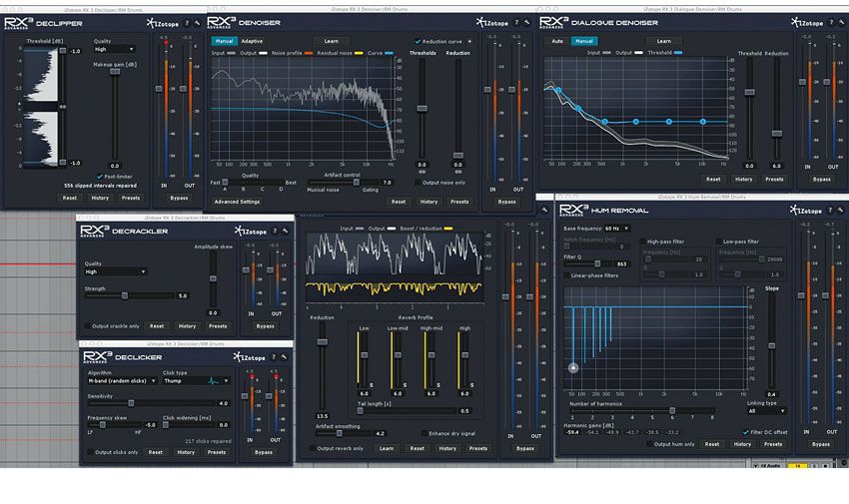Open Linking type dropdown in Hum Removal
Image resolution: width=849 pixels, height=504 pixels.
(x=766, y=411)
